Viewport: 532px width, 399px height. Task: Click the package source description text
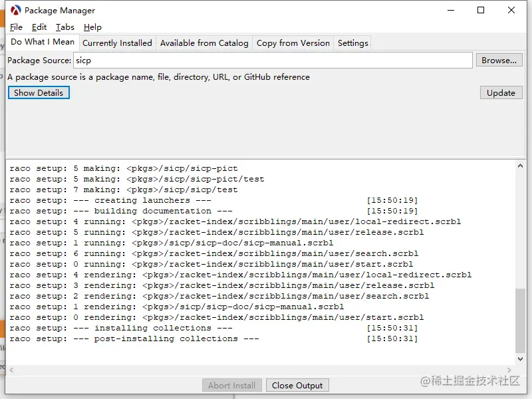click(158, 77)
